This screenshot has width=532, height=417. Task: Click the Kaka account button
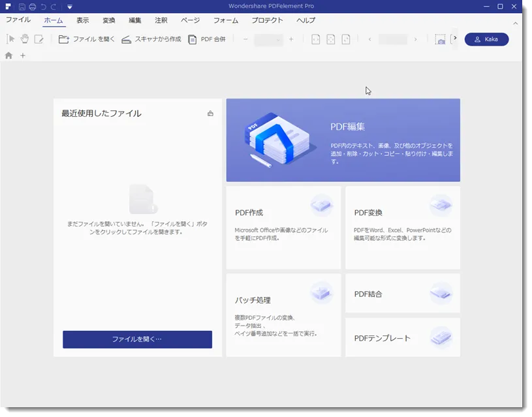486,39
